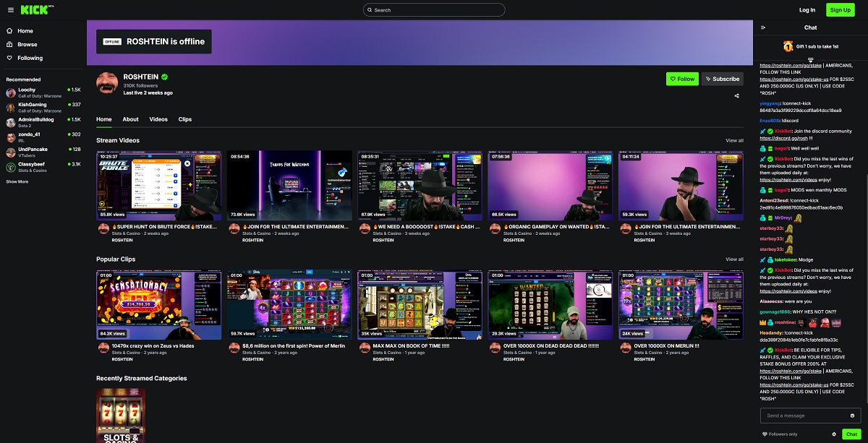Open the 59.3K views stream video thumbnail
The height and width of the screenshot is (443, 868).
point(681,186)
